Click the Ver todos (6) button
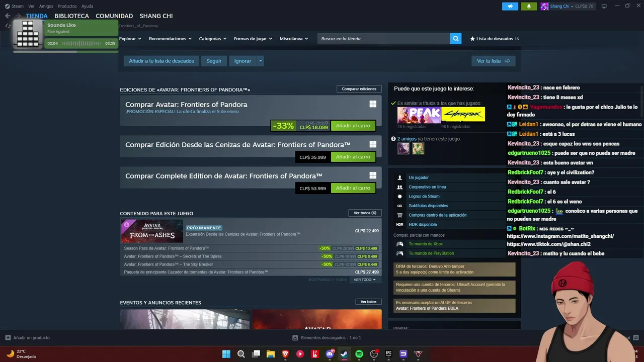Viewport: 644px width, 362px height. click(365, 213)
